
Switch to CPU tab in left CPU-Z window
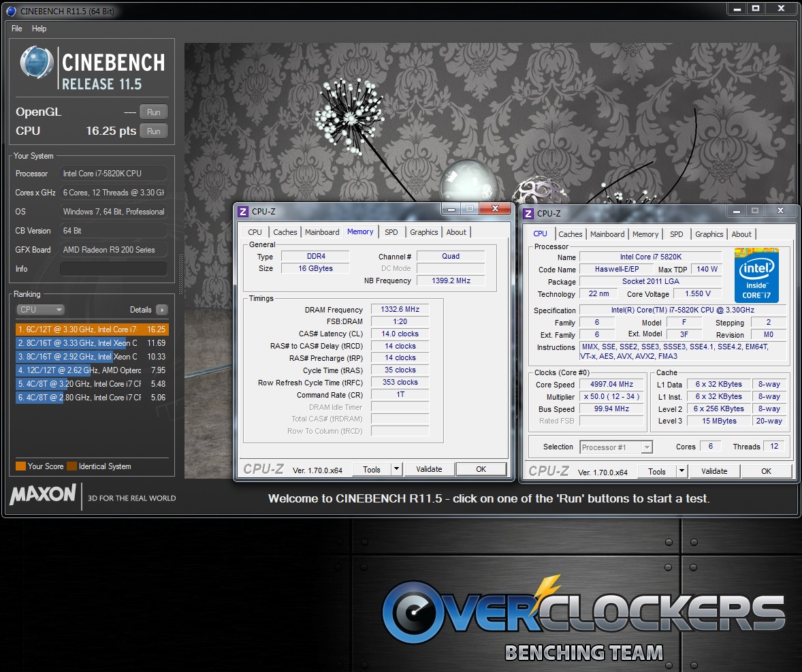coord(255,232)
